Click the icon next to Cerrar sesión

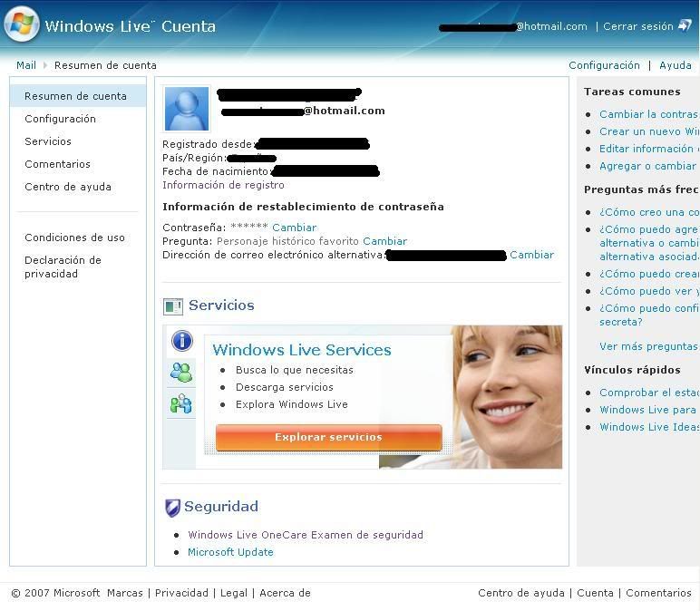[x=685, y=26]
